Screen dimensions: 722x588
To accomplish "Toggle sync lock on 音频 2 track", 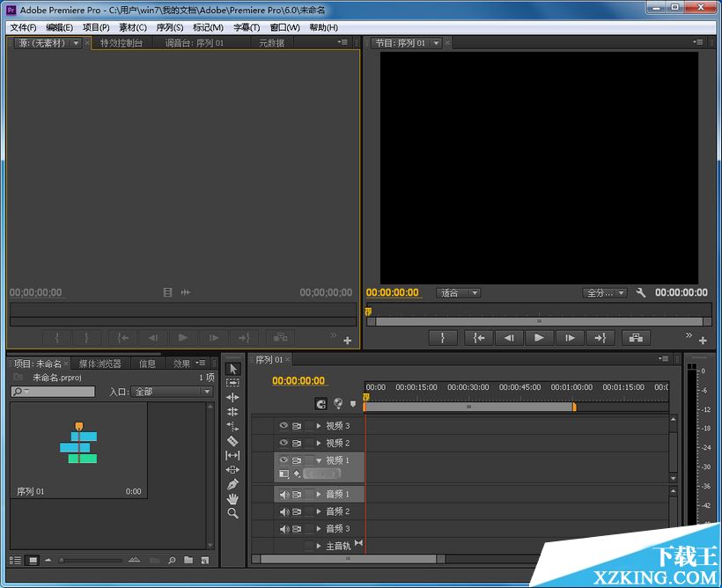I will click(x=297, y=511).
